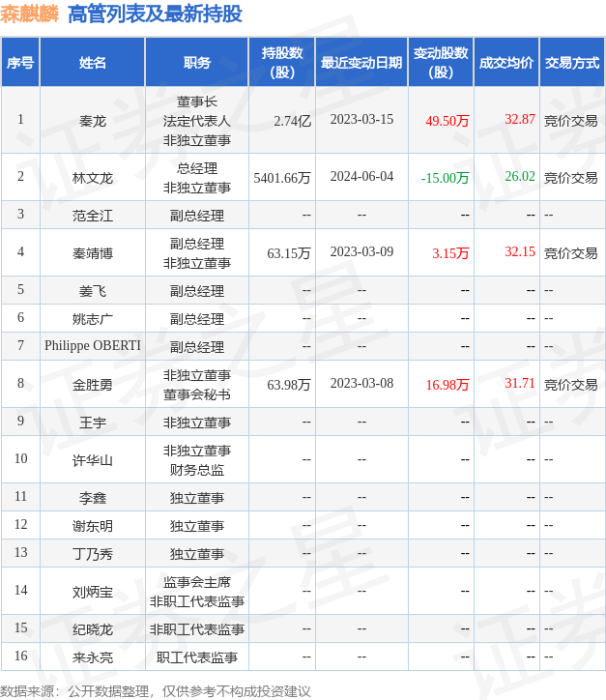Select the 变动股数(股) column header
Screen dimensions: 606x700
click(441, 63)
